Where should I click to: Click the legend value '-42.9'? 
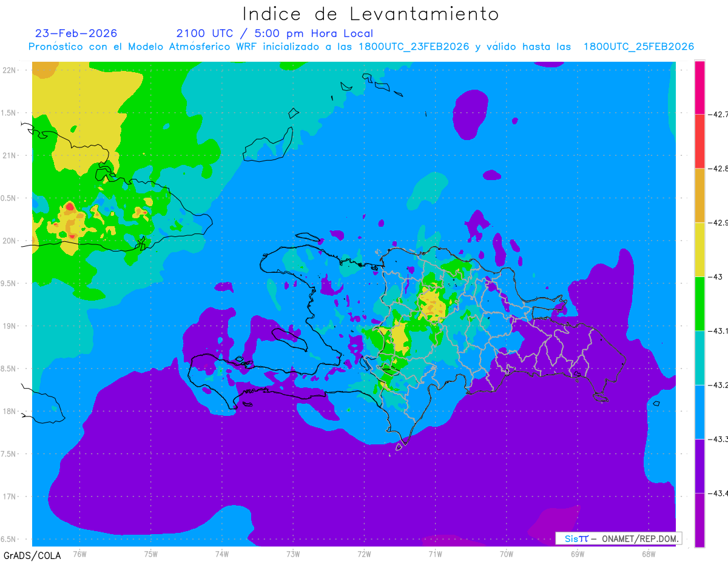[x=718, y=222]
